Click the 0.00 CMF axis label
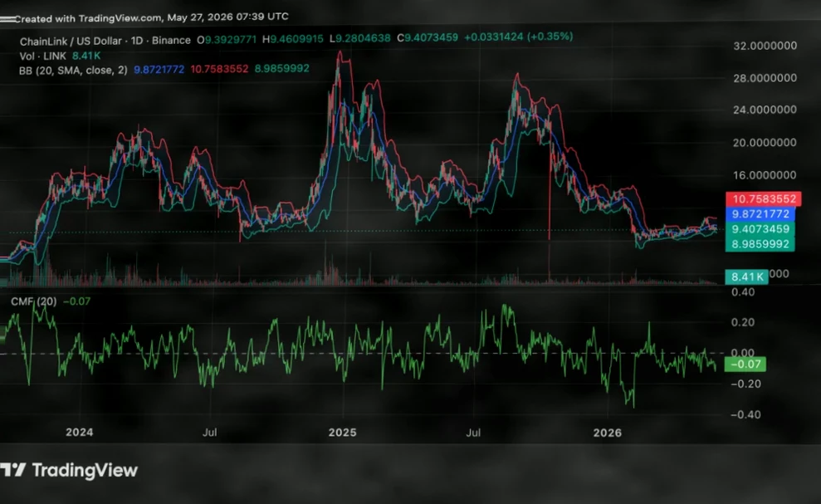 point(743,353)
